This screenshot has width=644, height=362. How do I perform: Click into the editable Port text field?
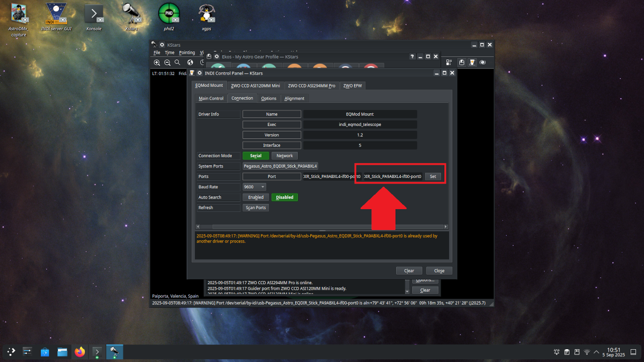pos(393,176)
